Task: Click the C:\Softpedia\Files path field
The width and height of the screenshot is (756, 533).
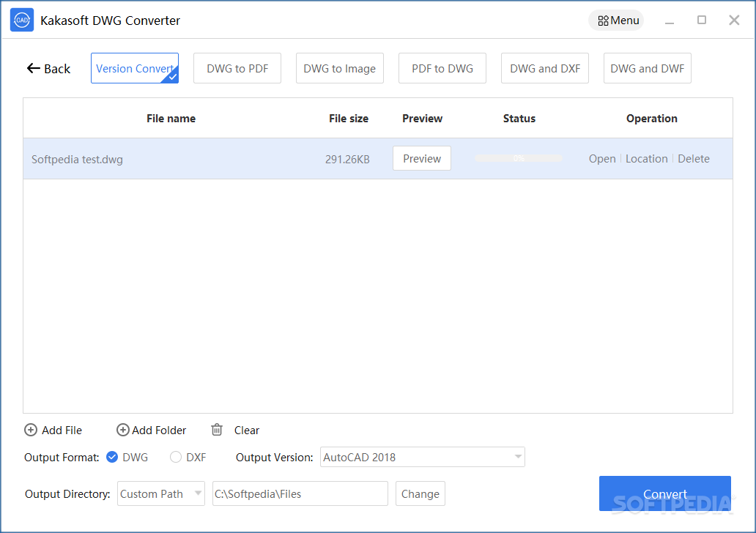Action: [x=300, y=493]
